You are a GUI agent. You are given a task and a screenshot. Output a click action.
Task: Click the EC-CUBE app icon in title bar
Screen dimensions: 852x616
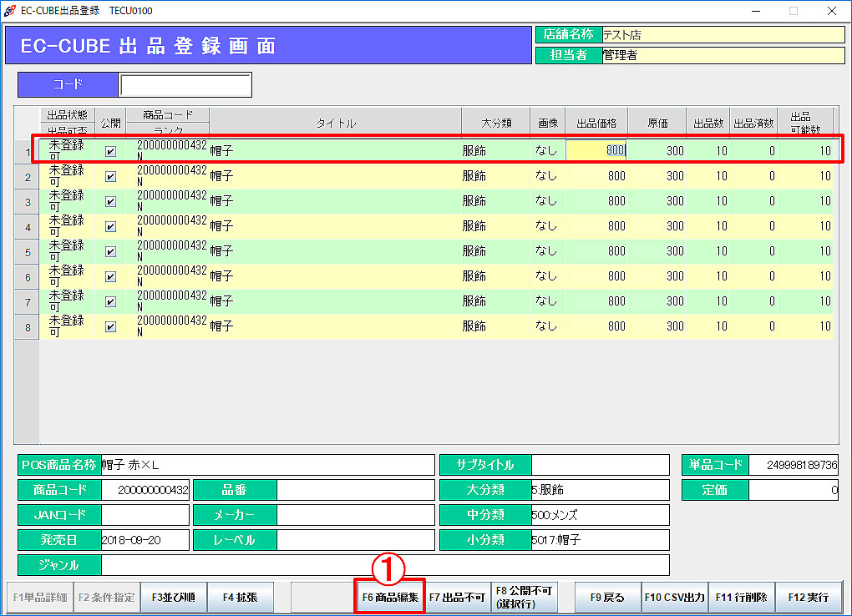pyautogui.click(x=10, y=11)
